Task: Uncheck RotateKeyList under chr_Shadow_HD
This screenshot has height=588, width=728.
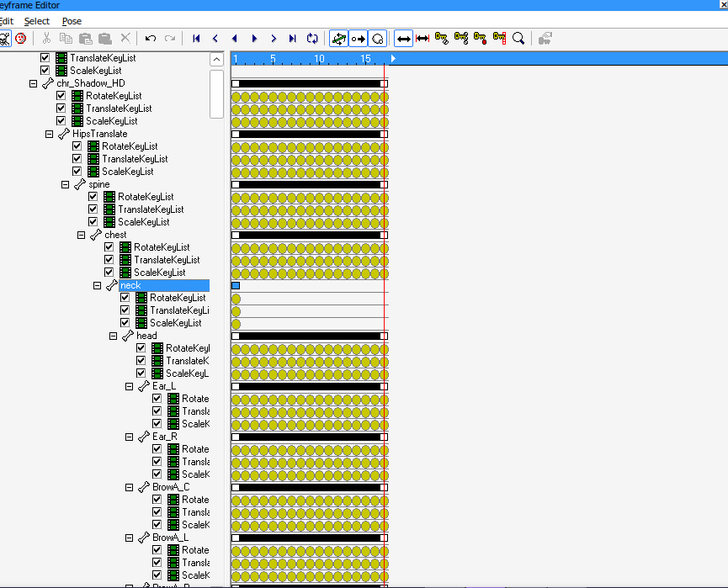Action: tap(61, 96)
